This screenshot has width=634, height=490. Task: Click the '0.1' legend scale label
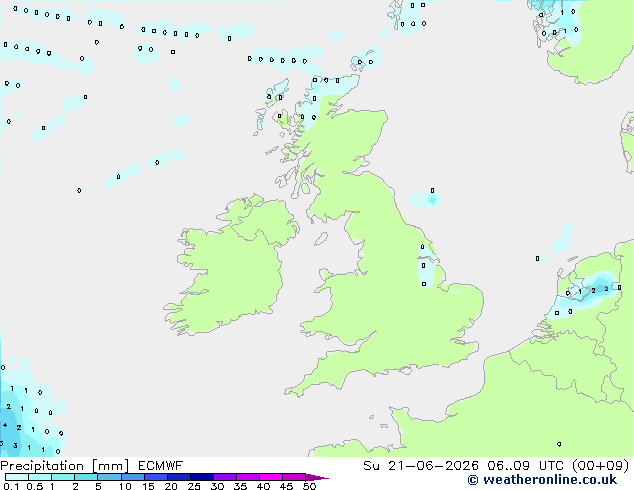click(x=11, y=486)
